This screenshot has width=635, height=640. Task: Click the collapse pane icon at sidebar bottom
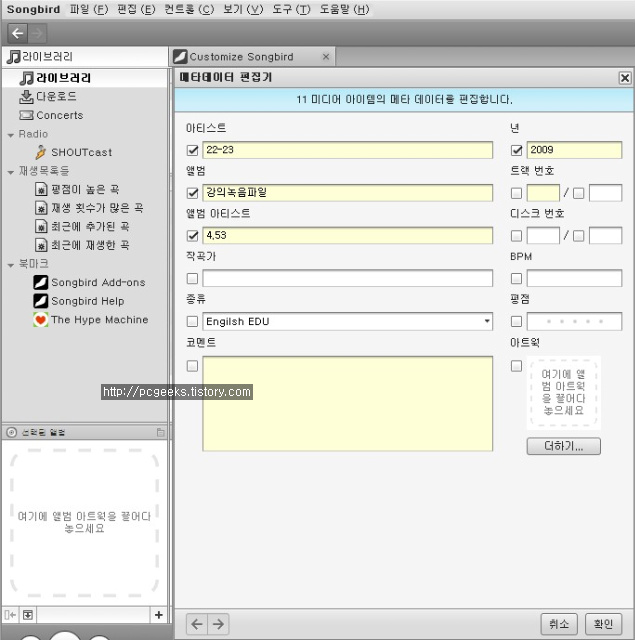pos(10,615)
